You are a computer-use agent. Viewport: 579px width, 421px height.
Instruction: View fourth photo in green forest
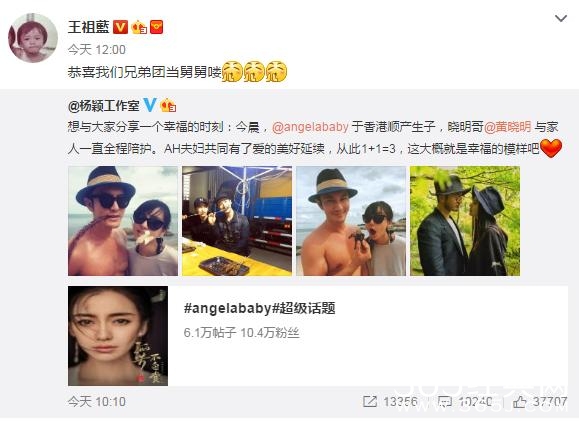pyautogui.click(x=465, y=221)
